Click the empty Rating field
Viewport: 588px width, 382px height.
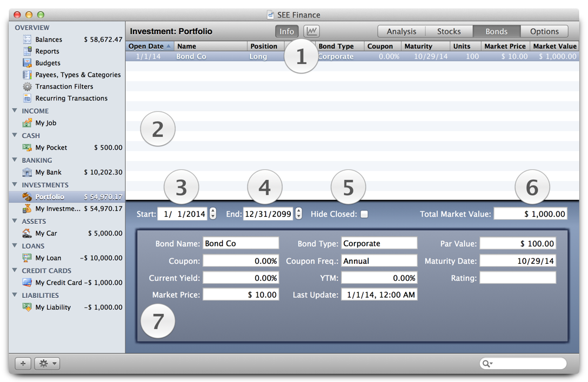[518, 278]
